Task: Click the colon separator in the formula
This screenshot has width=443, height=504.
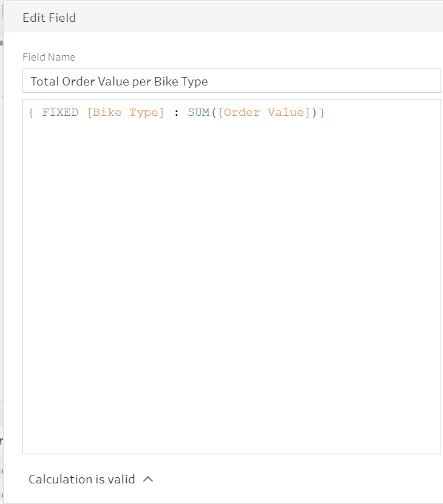Action: tap(176, 113)
